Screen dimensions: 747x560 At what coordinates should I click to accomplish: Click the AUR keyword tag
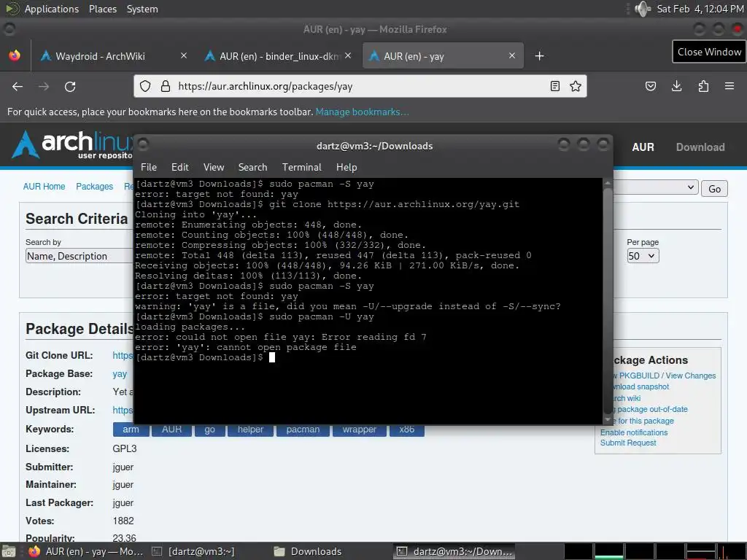pos(171,429)
